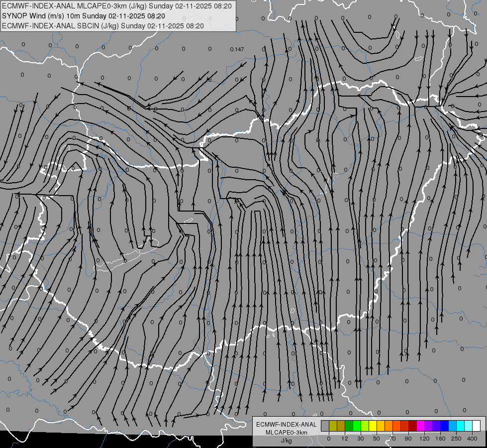Click the pure yellow legend swatch

point(373,426)
